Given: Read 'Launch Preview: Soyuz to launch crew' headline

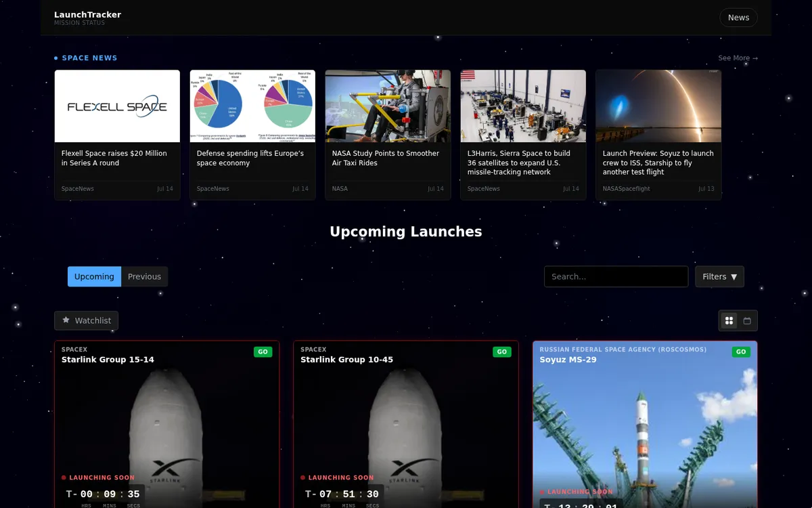Looking at the screenshot, I should tap(658, 163).
